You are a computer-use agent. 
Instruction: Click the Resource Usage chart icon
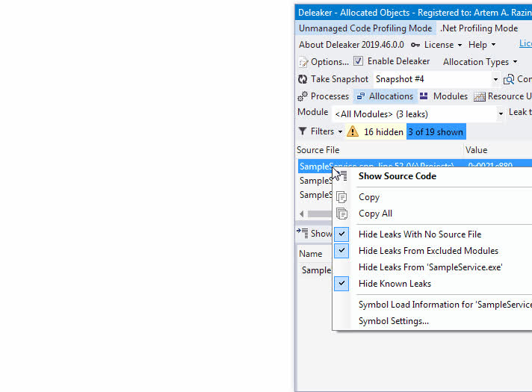point(480,96)
